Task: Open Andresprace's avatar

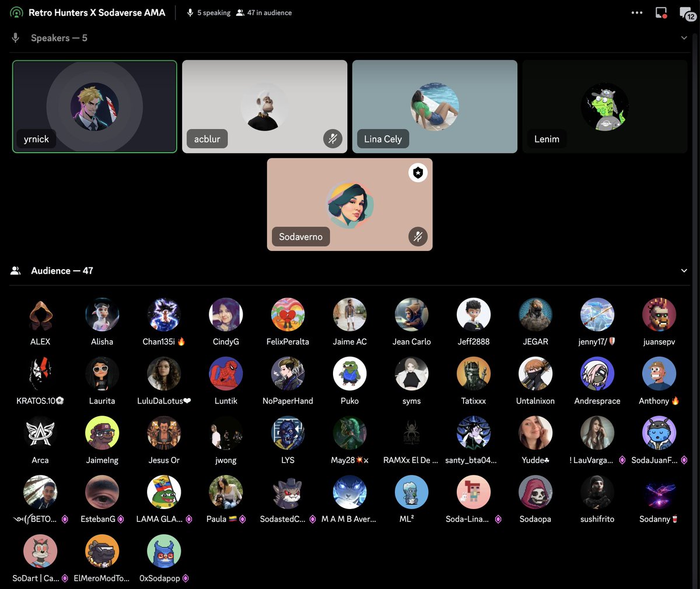Action: pyautogui.click(x=597, y=374)
